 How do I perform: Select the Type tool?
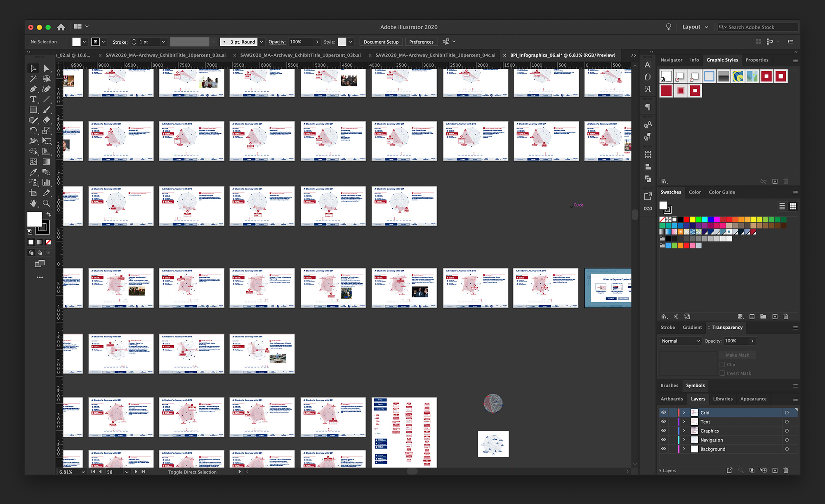pyautogui.click(x=33, y=99)
